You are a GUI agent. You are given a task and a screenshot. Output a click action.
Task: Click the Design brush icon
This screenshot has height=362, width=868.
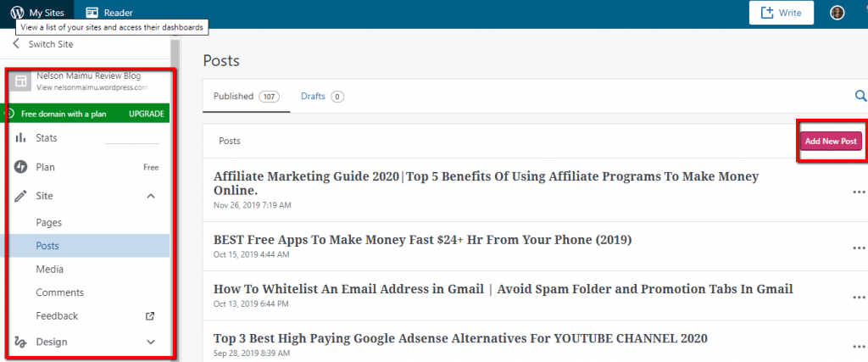[20, 342]
